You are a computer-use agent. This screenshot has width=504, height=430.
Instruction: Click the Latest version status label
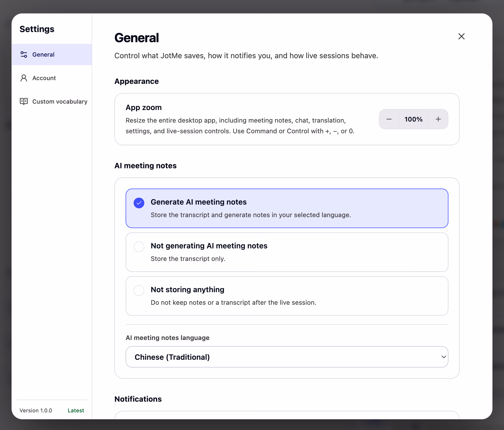click(76, 411)
